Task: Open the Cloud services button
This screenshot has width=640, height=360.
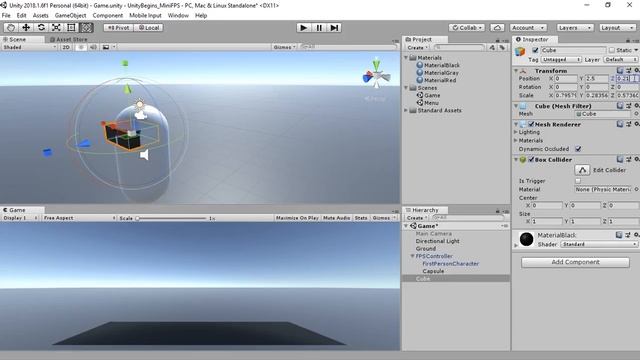Action: tap(497, 28)
